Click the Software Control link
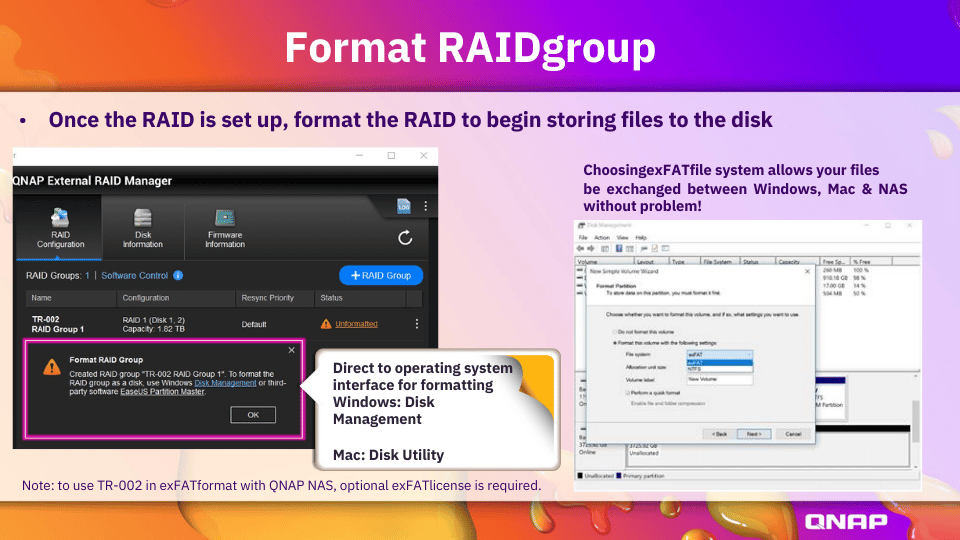Viewport: 960px width, 540px height. pyautogui.click(x=134, y=276)
